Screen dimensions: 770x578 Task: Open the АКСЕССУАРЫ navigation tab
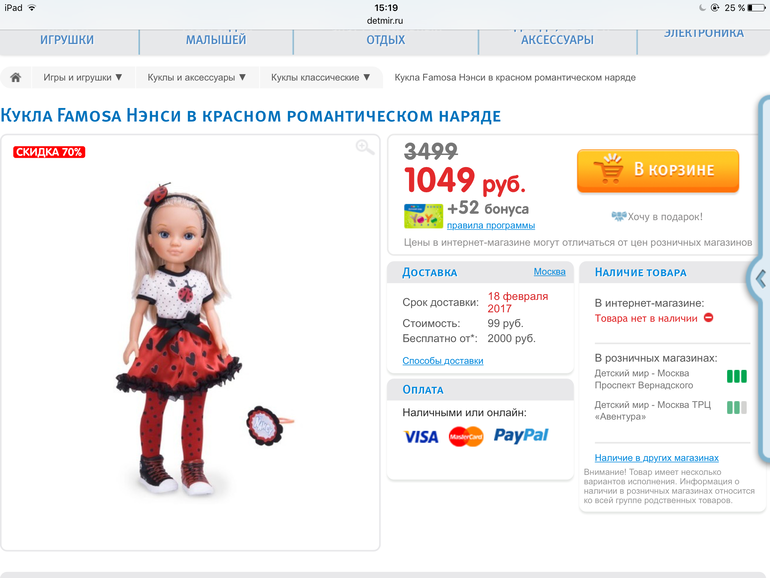pyautogui.click(x=557, y=40)
